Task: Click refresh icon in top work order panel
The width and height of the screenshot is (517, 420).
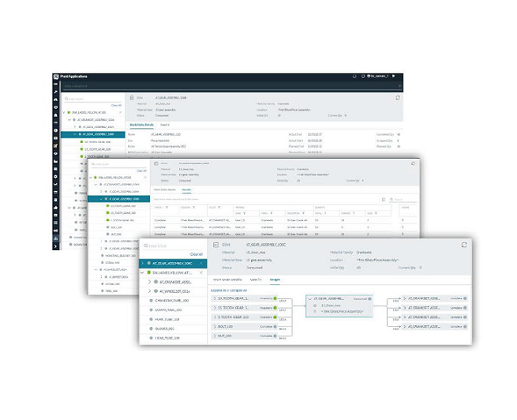Action: pos(397,98)
